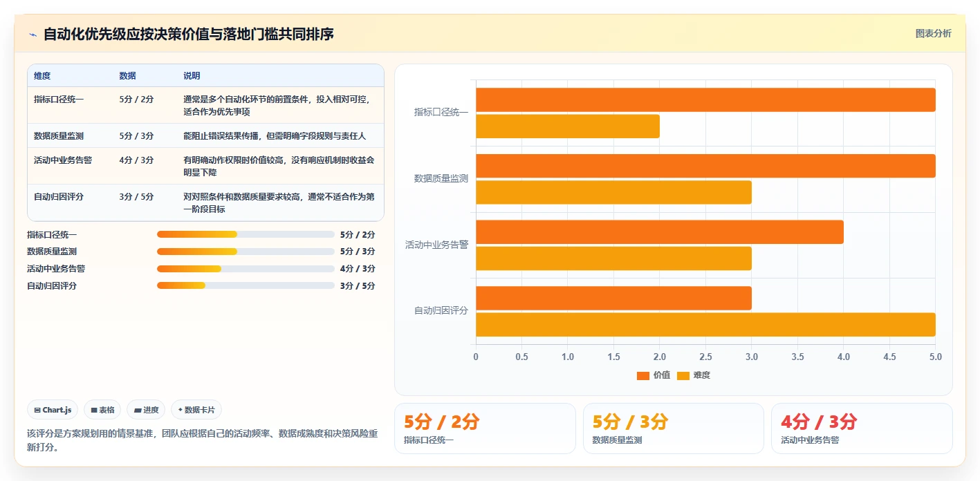Click the main title 自动化优先级应按决策价值
The height and width of the screenshot is (481, 980).
click(189, 34)
